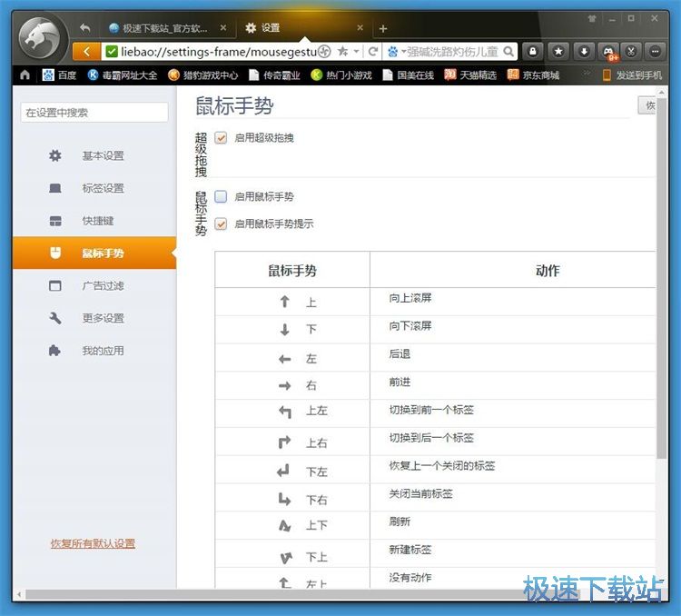This screenshot has height=616, width=681.
Task: Click the home icon on bookmarks bar
Action: coord(25,75)
